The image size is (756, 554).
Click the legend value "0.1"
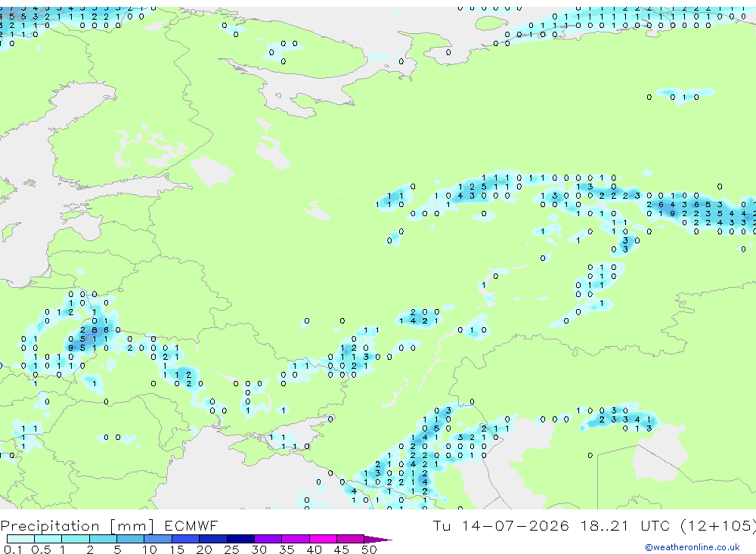(x=13, y=549)
